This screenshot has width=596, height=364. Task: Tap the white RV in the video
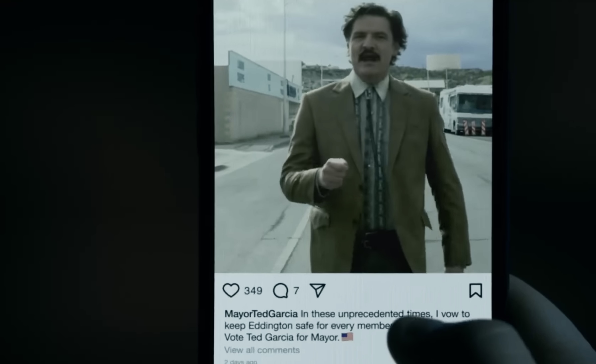click(x=465, y=110)
